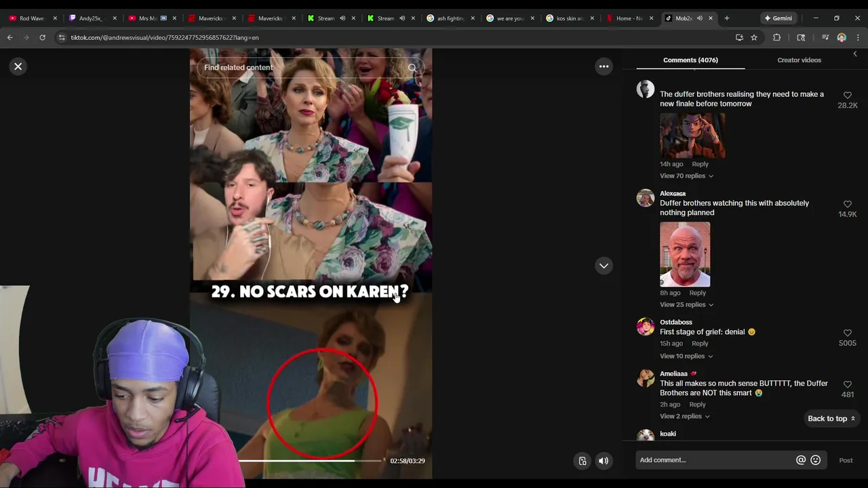Open Ameliaaa's profile avatar
The height and width of the screenshot is (488, 868).
[x=646, y=378]
